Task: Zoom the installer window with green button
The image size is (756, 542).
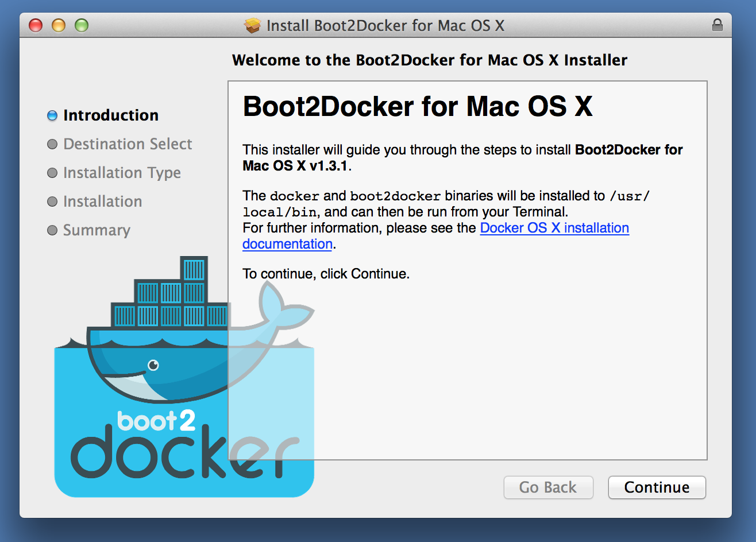Action: click(82, 25)
